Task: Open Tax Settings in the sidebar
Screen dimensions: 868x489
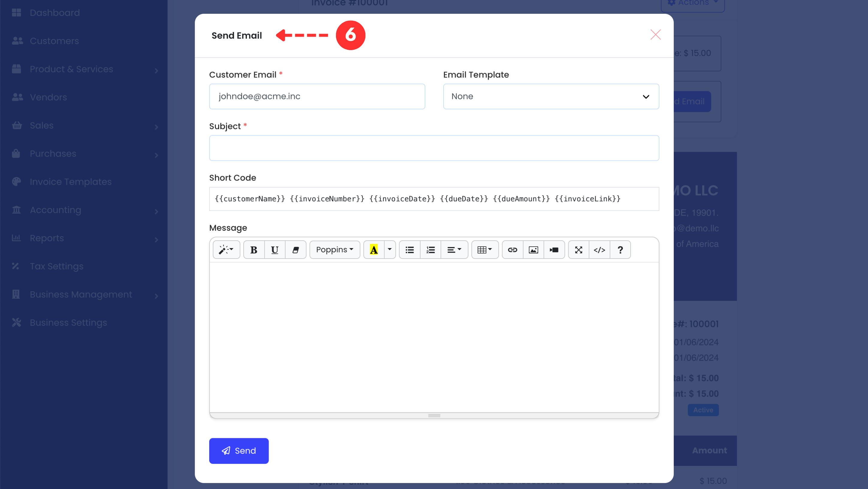Action: coord(57,266)
